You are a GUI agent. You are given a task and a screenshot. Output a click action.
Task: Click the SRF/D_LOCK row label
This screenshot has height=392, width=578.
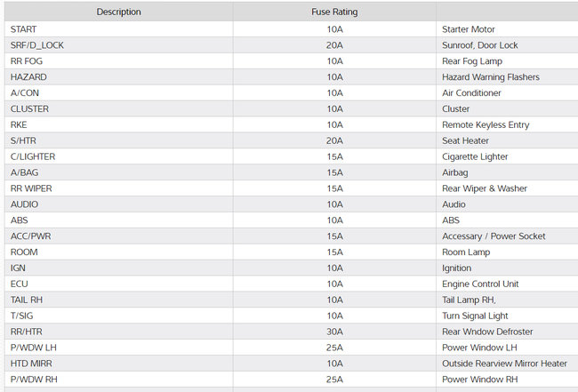click(37, 45)
